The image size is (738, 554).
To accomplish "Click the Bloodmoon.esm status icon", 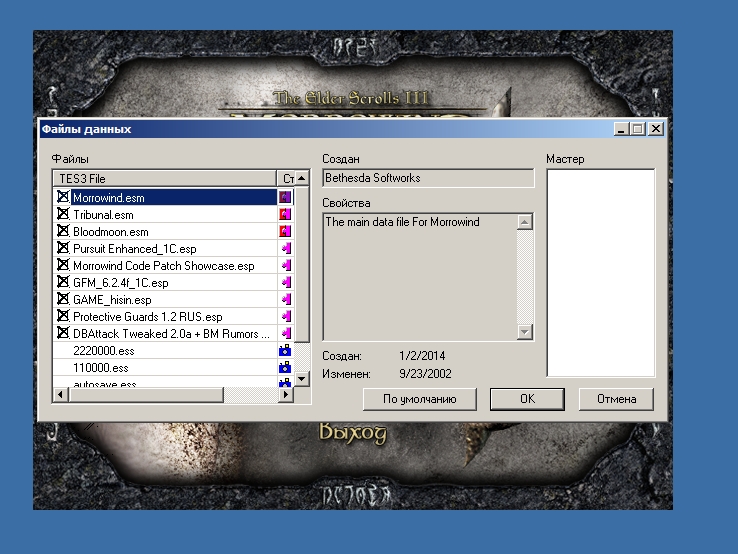I will tap(285, 232).
